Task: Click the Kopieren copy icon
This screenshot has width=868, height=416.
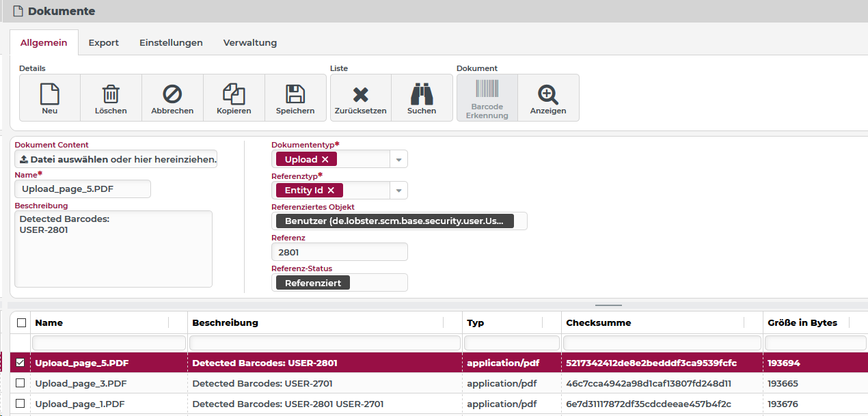Action: click(234, 94)
